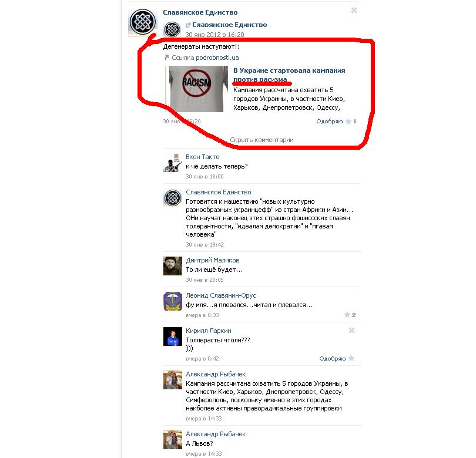The height and width of the screenshot is (458, 476).
Task: Toggle Одобряю like on the main post
Action: [x=329, y=122]
